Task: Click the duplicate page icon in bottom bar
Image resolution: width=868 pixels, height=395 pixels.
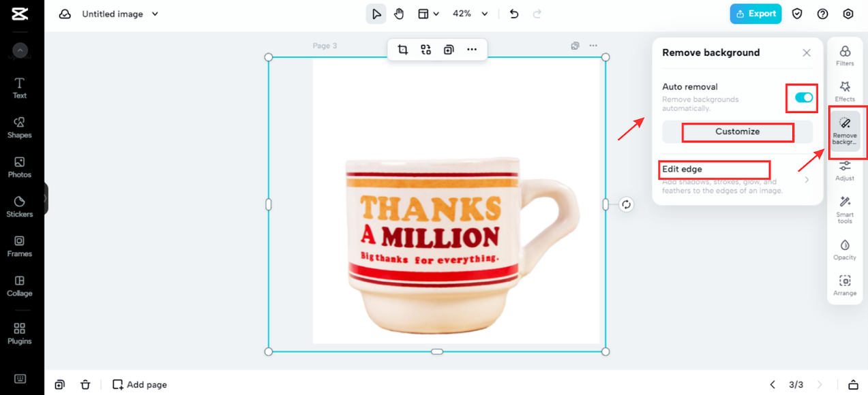Action: pos(59,385)
